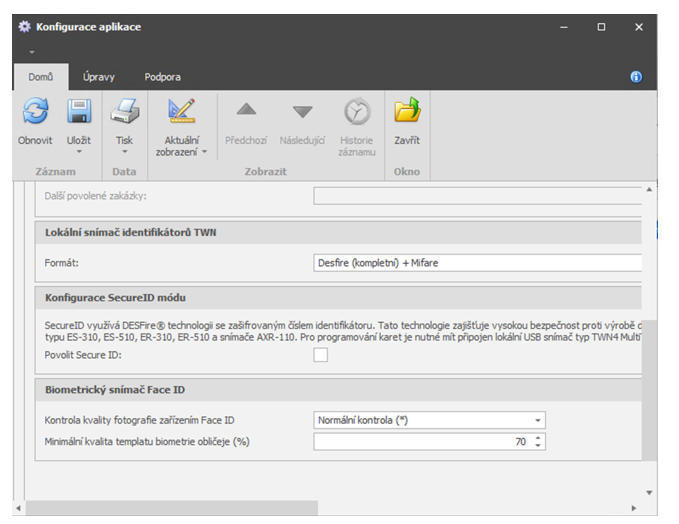Screen dimensions: 679x524
Task: Select the Domů ribbon tab
Action: coord(41,77)
